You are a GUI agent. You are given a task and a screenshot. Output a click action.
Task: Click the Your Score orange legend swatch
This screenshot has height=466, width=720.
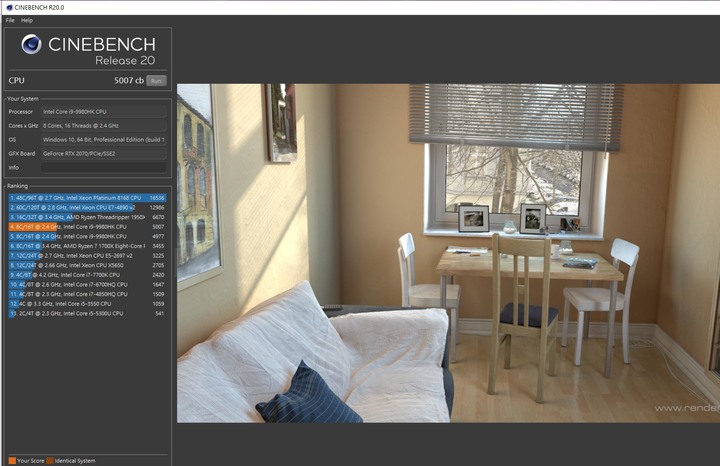point(12,460)
